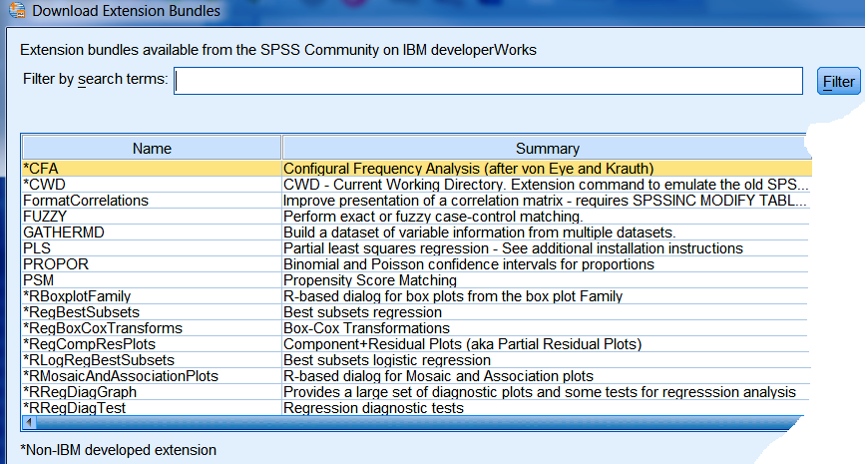
Task: Click the Build a dataset summary
Action: tap(479, 232)
